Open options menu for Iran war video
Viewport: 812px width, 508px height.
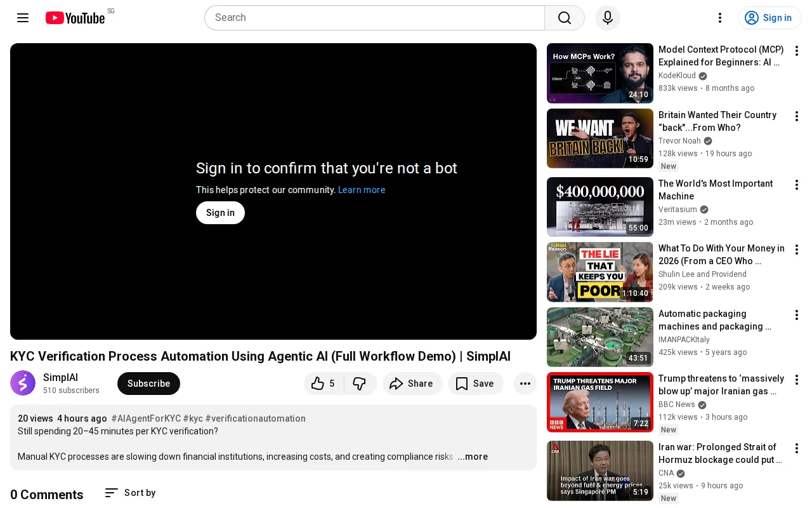pyautogui.click(x=797, y=448)
